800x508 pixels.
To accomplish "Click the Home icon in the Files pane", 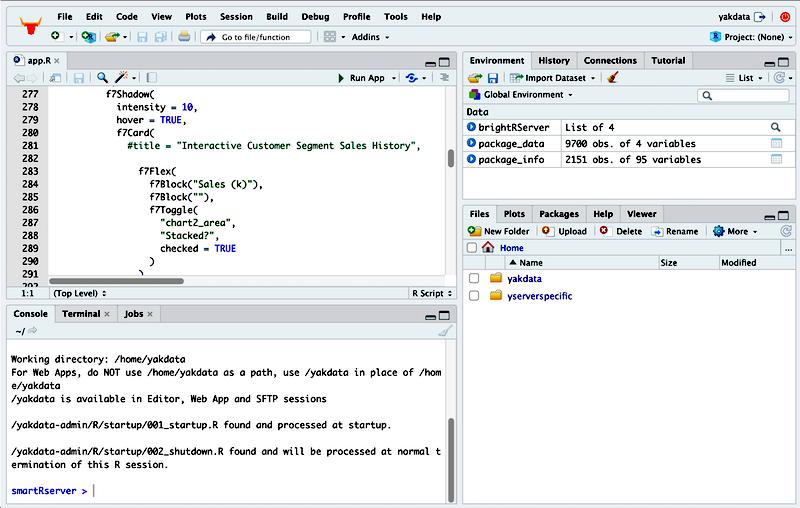I will tap(488, 247).
